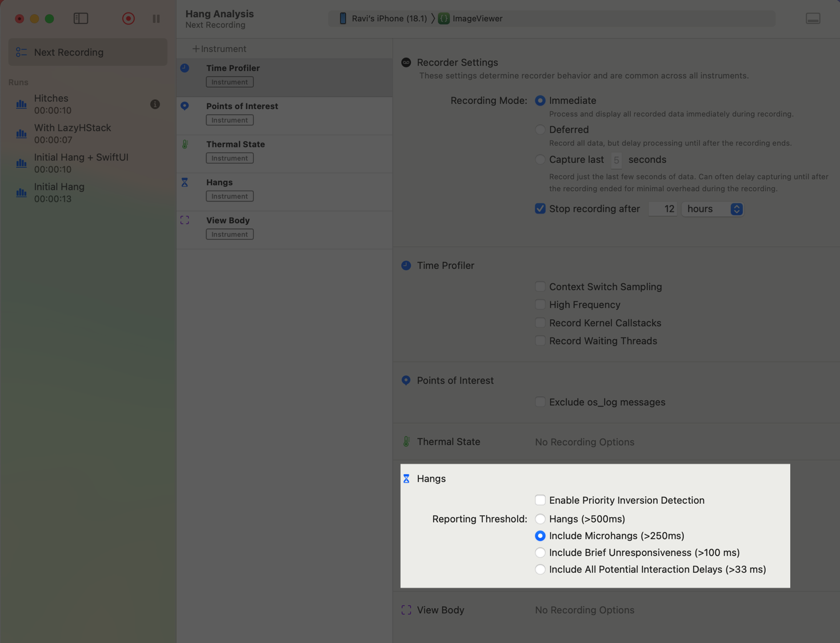Select the View Body instrument icon
Viewport: 840px width, 643px height.
click(x=184, y=219)
